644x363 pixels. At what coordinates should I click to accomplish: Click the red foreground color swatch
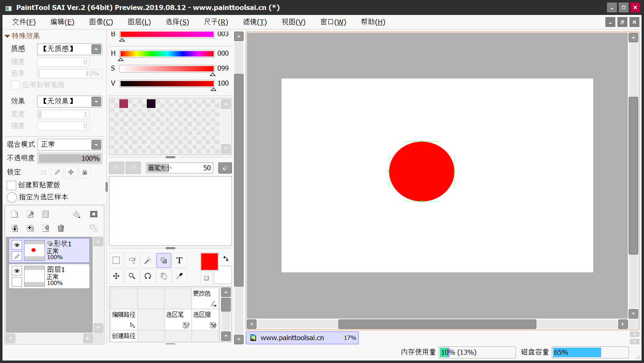tap(210, 262)
